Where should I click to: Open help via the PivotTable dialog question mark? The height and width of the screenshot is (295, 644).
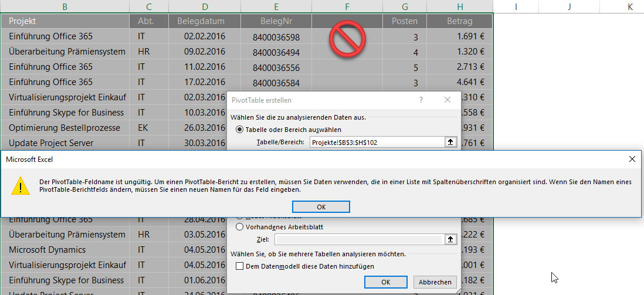click(x=421, y=100)
